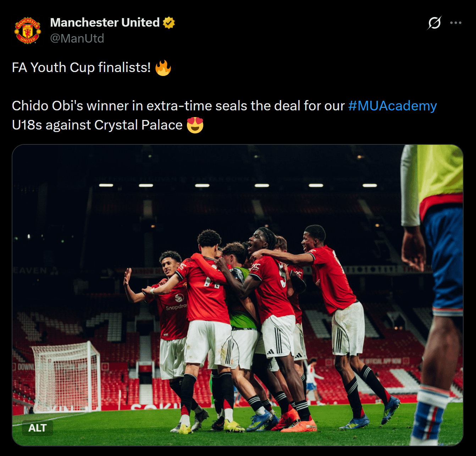Open the Manchester United display name

click(105, 22)
